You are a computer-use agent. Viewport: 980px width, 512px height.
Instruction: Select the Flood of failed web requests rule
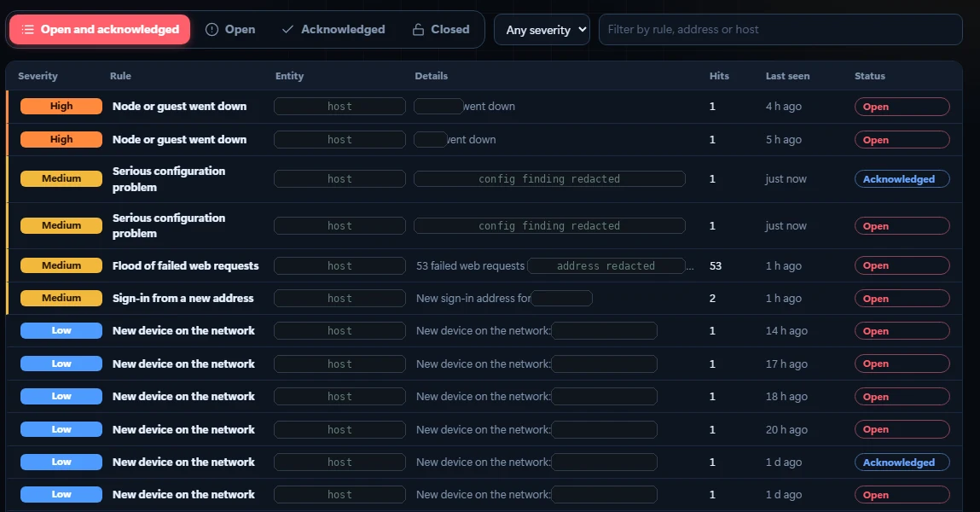(186, 265)
